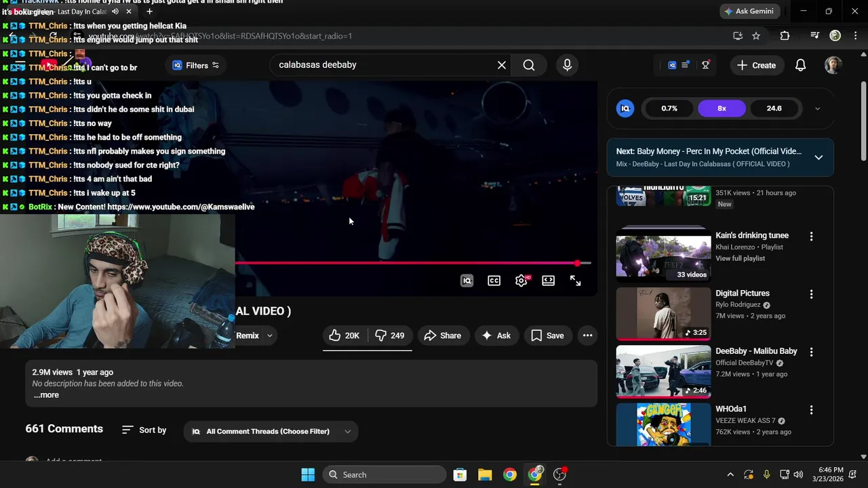This screenshot has height=488, width=868.
Task: Open DeeBaby - Malibu Baby thumbnail
Action: click(x=663, y=371)
